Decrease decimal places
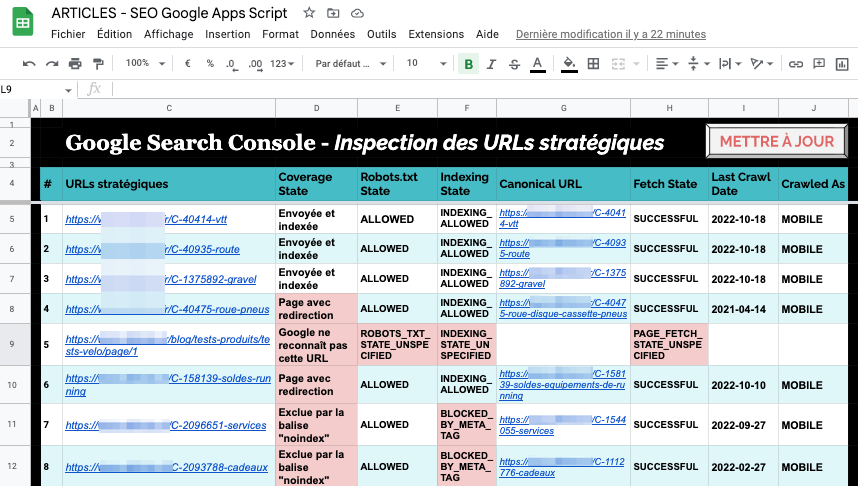858x486 pixels. click(232, 64)
